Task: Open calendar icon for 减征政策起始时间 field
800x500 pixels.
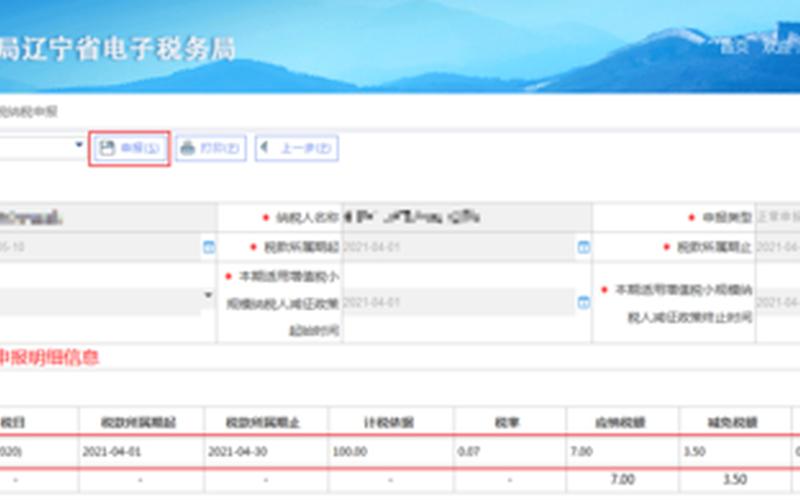Action: [584, 302]
